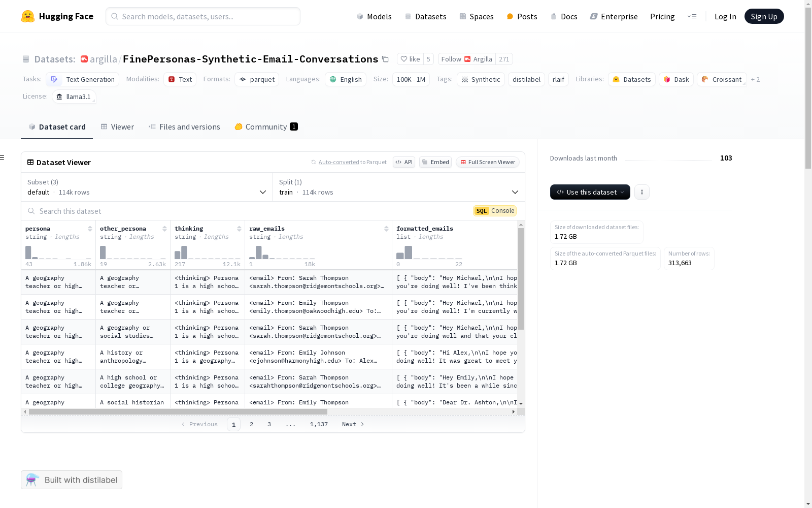
Task: Sort the thinking column
Action: [x=239, y=229]
